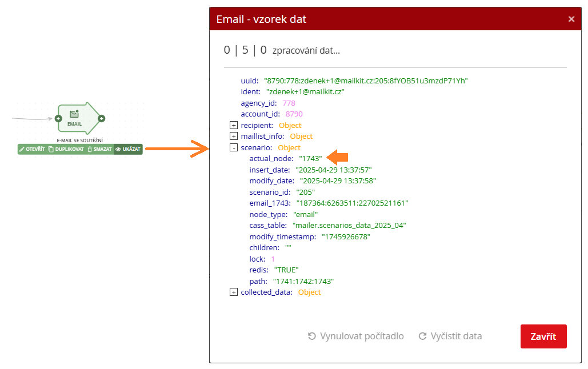
Task: Click the agency_id value 778
Action: (289, 103)
